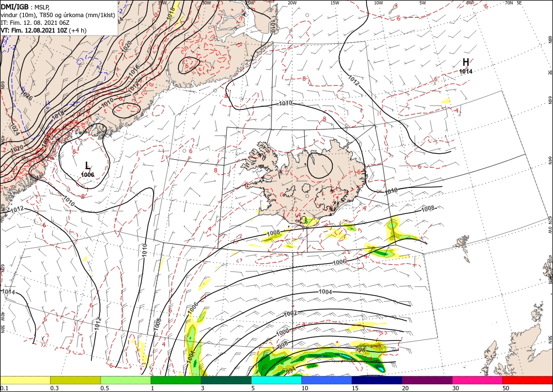This screenshot has width=553, height=392.
Task: Pick the cyan 5–10 mm legend swatch
Action: pos(276,380)
